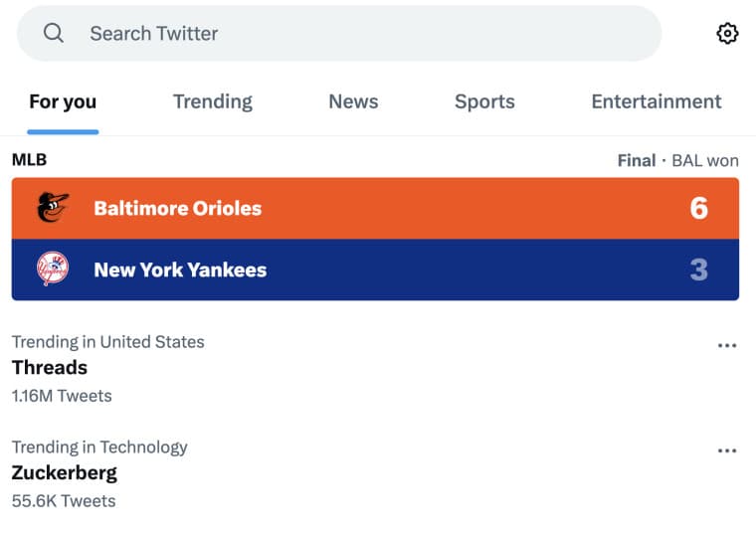Go to the Sports tab

(x=484, y=101)
